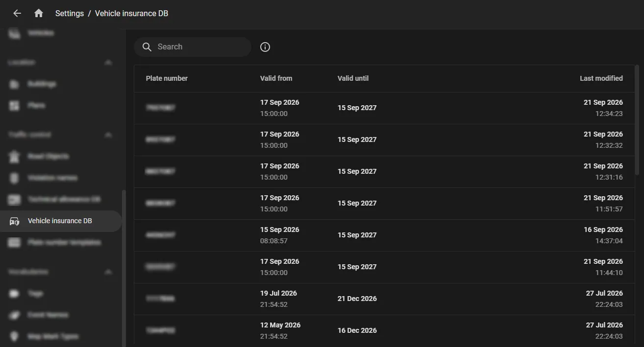Select row last modified at 11:44:10
The image size is (644, 347).
click(x=384, y=267)
